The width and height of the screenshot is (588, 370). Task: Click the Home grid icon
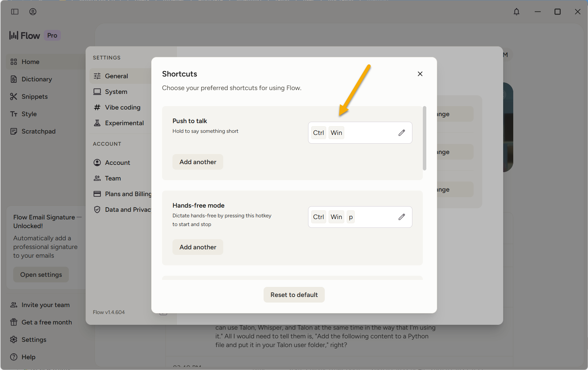pyautogui.click(x=14, y=62)
